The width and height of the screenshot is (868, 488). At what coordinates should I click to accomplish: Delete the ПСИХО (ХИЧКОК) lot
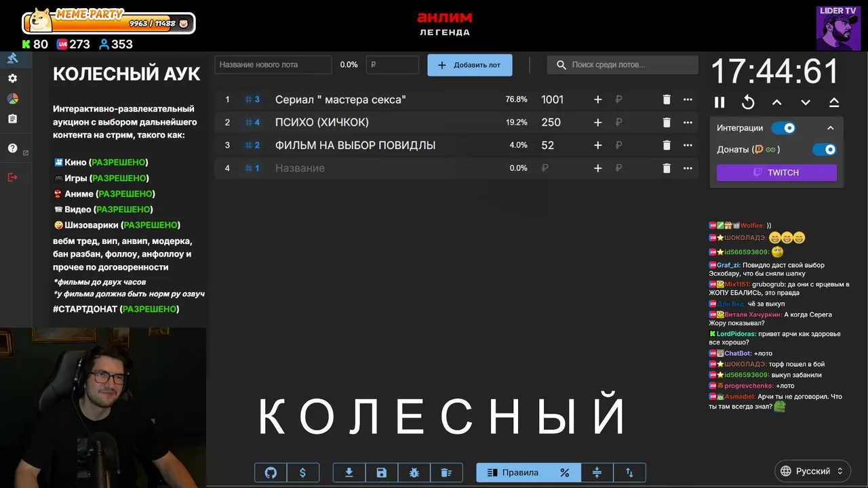pos(667,123)
